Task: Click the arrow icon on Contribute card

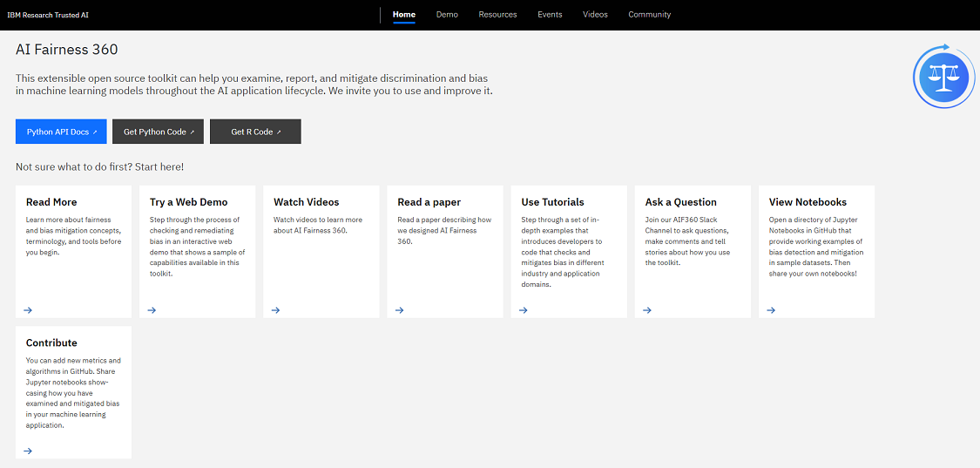Action: 28,451
